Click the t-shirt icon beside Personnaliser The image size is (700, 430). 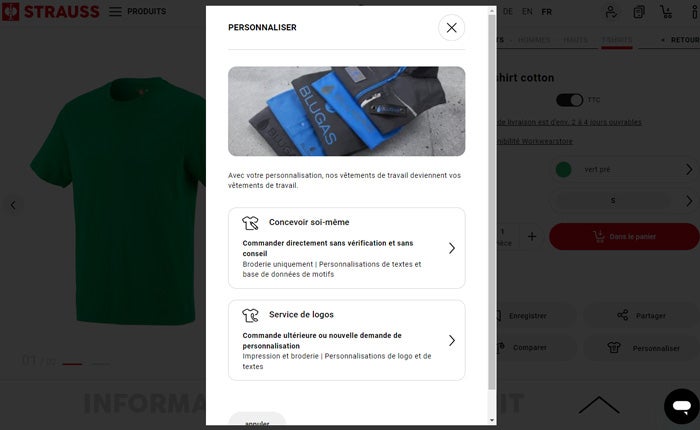[614, 347]
